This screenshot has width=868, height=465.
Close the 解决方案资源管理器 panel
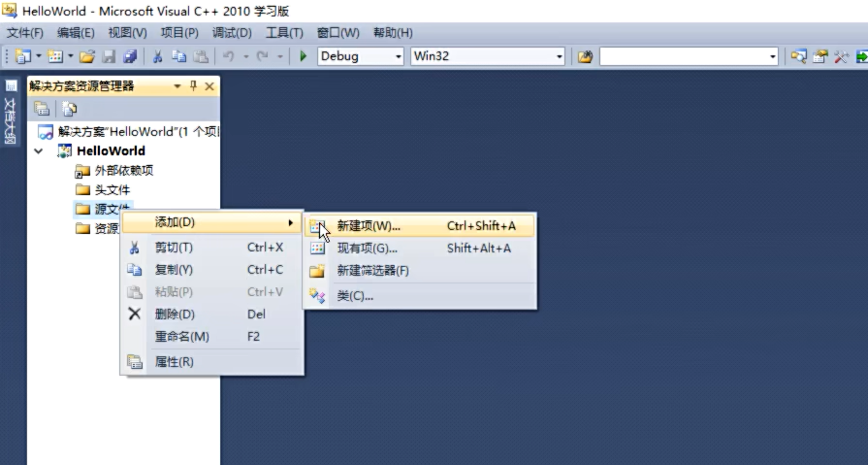pos(209,85)
